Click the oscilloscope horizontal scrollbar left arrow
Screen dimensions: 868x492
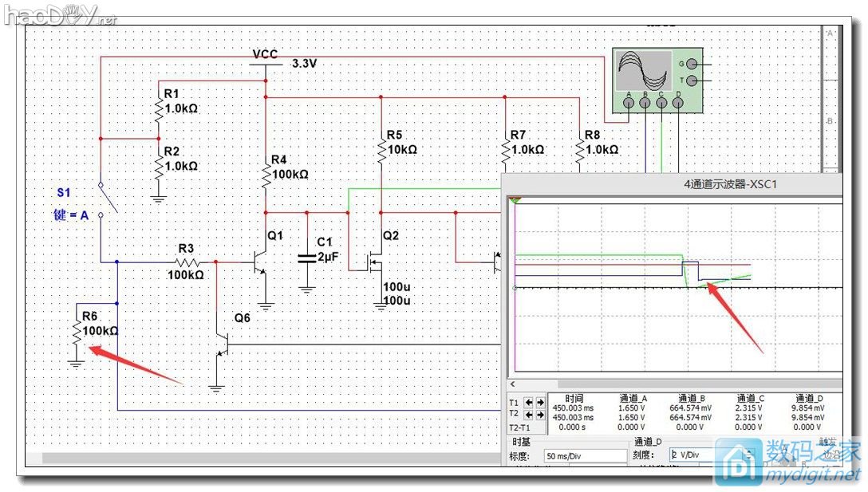tap(513, 384)
